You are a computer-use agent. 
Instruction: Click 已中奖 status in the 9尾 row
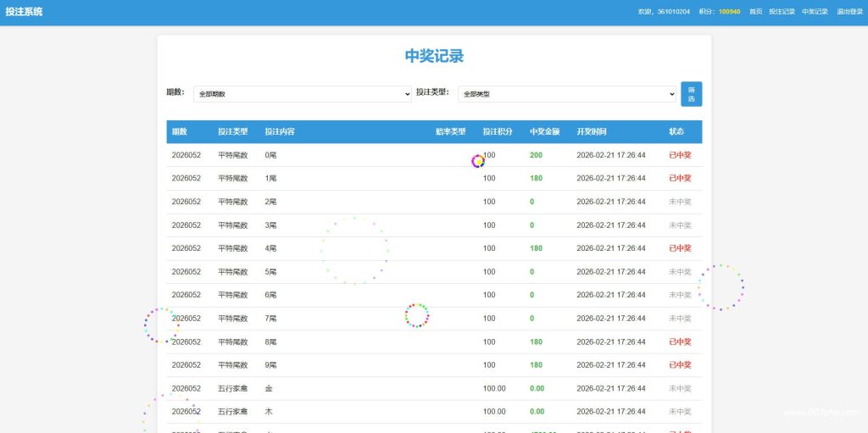(x=680, y=365)
